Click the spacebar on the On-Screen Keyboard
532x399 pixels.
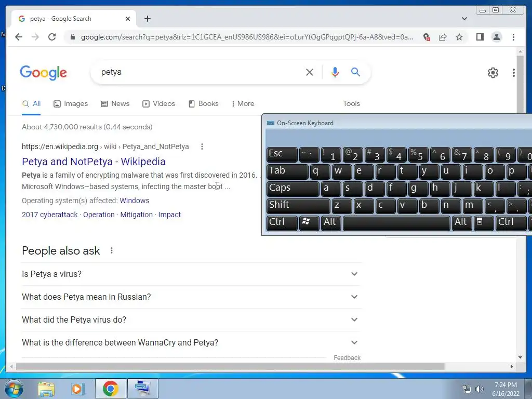pos(396,222)
